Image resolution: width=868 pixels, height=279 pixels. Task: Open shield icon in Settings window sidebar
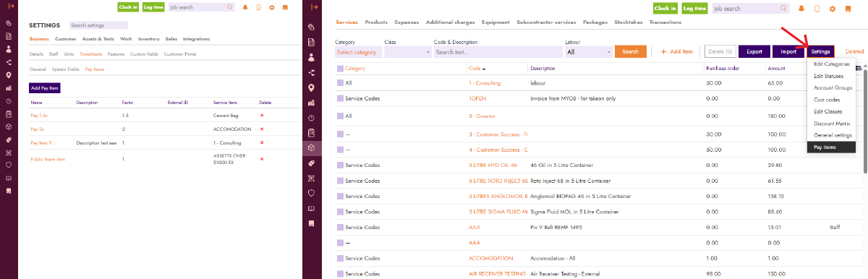8,165
